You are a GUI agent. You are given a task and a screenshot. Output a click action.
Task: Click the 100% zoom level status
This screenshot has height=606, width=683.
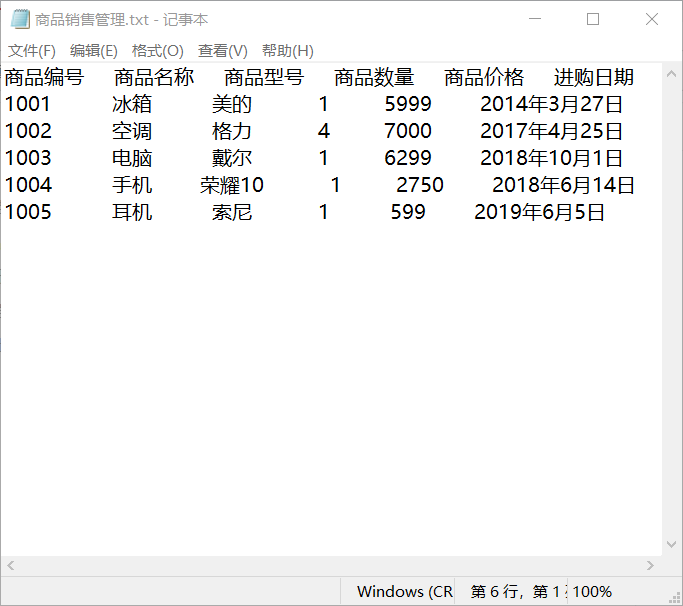click(x=592, y=592)
